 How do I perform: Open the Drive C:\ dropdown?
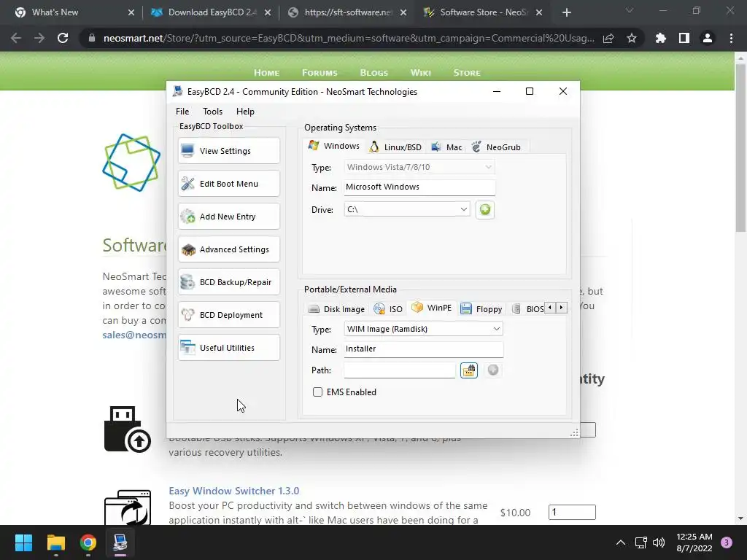pos(407,209)
